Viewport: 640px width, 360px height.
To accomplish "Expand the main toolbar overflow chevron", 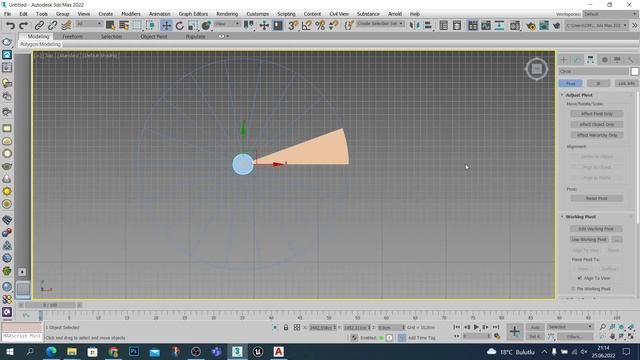I will (x=635, y=25).
